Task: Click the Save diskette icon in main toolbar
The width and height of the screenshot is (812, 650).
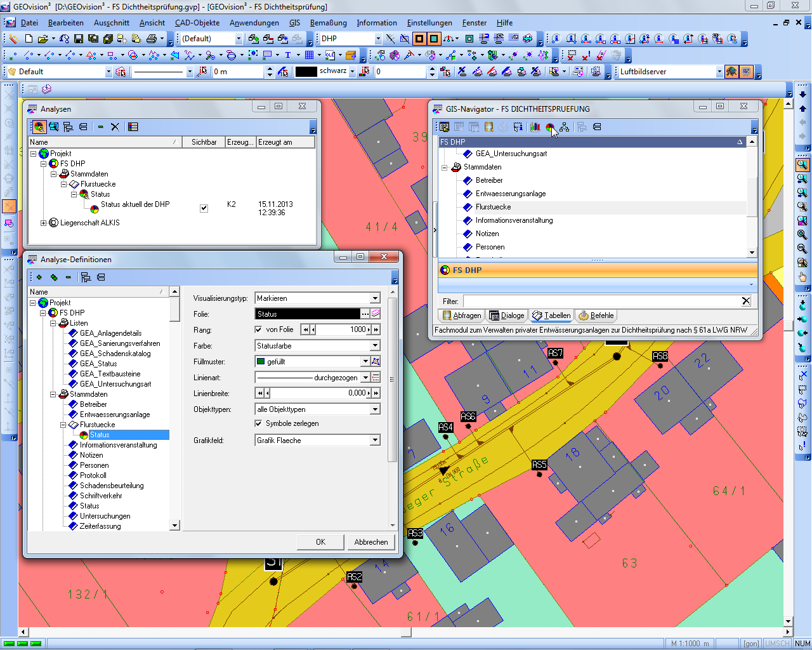Action: point(79,39)
